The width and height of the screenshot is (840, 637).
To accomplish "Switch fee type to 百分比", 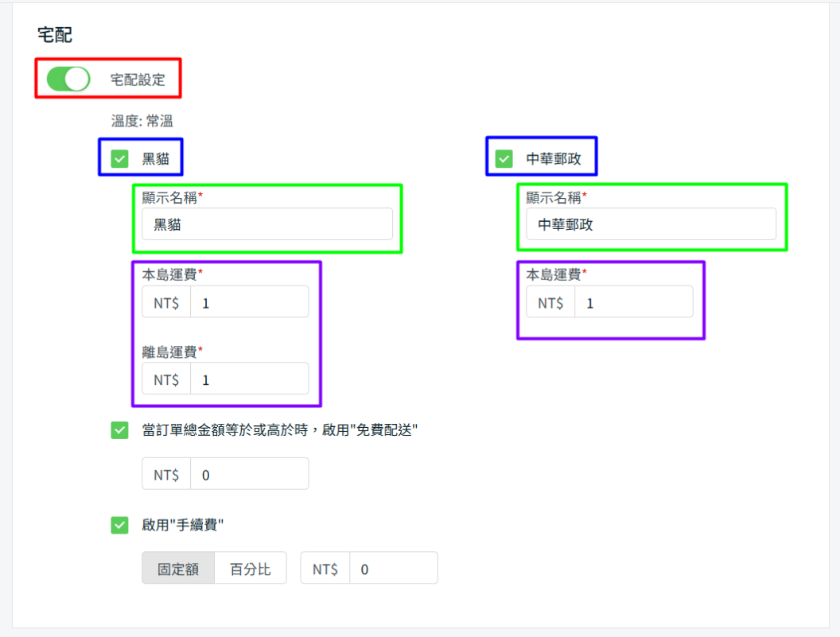I will coord(251,569).
